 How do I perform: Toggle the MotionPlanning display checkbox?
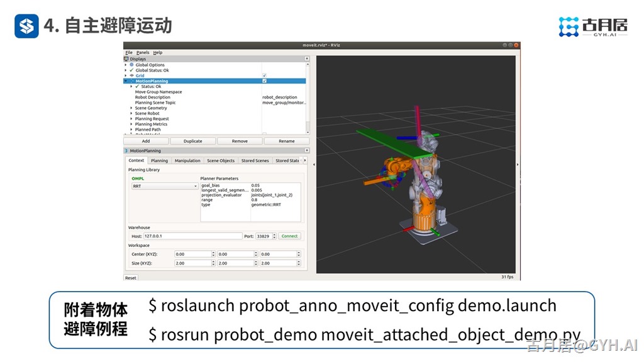pyautogui.click(x=265, y=81)
